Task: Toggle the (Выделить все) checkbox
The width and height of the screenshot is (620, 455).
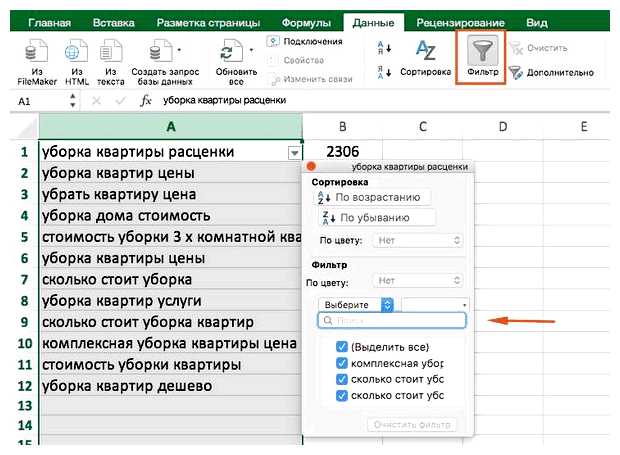Action: [341, 347]
